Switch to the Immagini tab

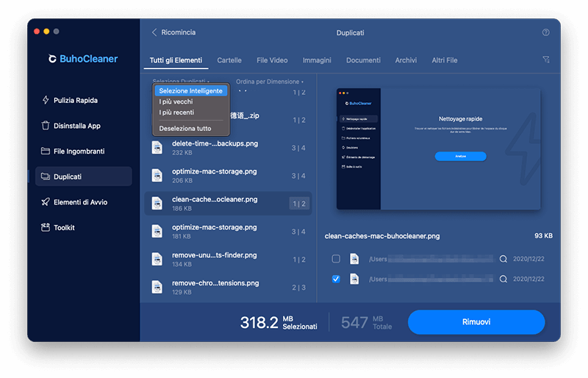click(317, 60)
